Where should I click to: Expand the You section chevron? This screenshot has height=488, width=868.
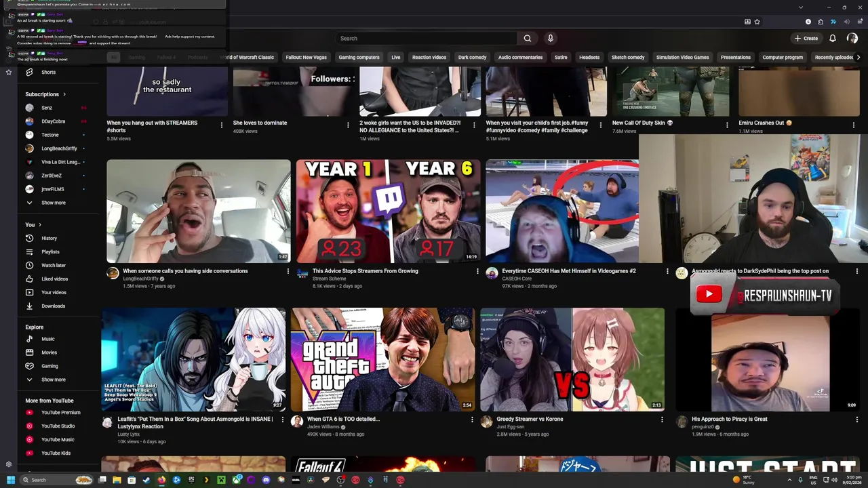click(x=40, y=224)
